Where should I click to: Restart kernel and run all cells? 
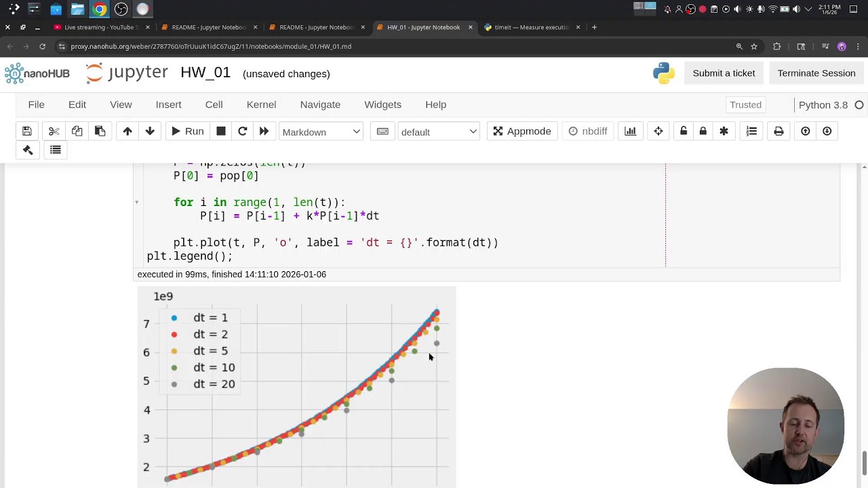(264, 131)
